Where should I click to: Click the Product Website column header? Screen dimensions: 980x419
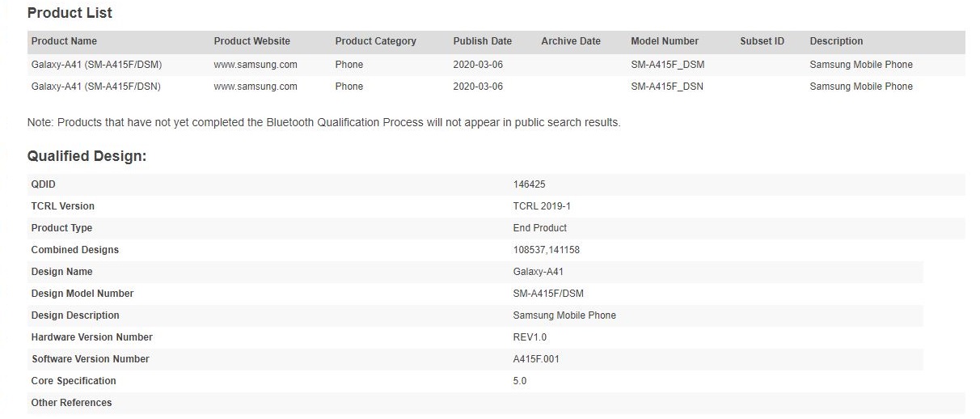click(x=251, y=41)
